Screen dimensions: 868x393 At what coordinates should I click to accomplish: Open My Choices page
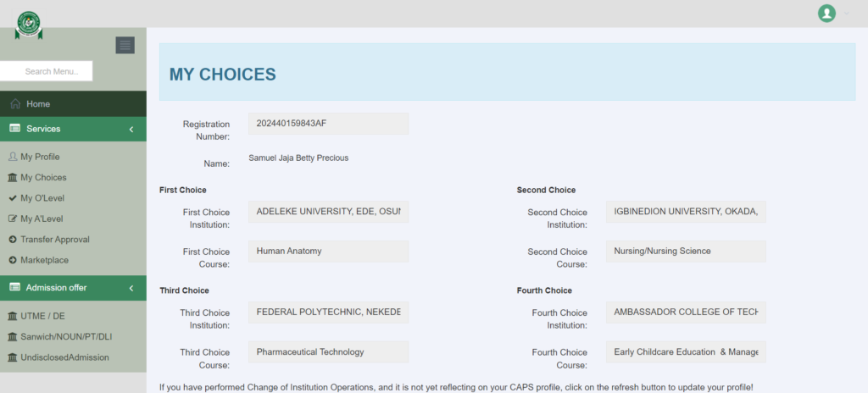click(43, 178)
